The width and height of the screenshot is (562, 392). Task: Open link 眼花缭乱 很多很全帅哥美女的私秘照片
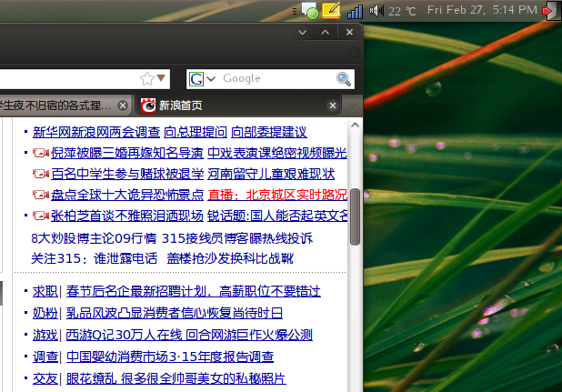click(x=176, y=378)
